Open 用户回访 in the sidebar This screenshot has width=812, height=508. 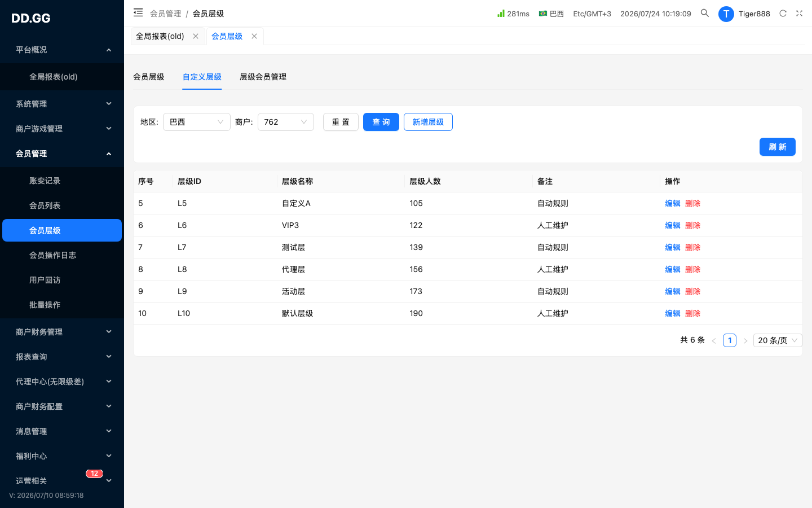(62, 280)
